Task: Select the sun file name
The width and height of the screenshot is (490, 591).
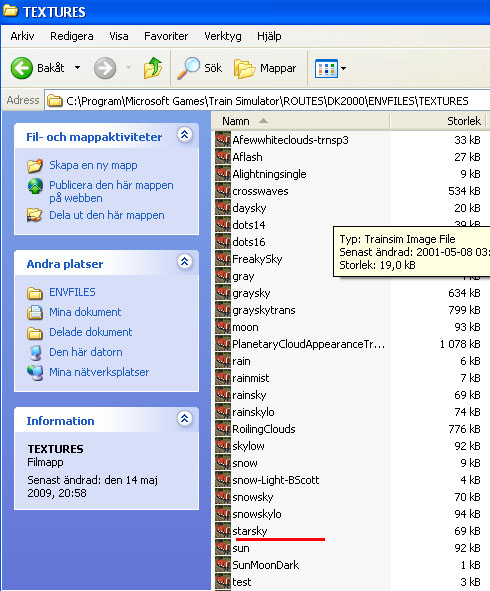Action: point(240,548)
